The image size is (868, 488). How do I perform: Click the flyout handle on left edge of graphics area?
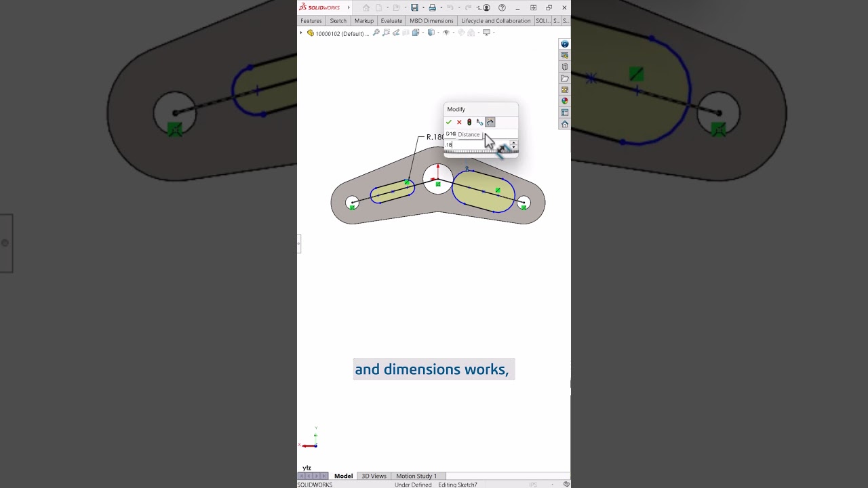(298, 243)
